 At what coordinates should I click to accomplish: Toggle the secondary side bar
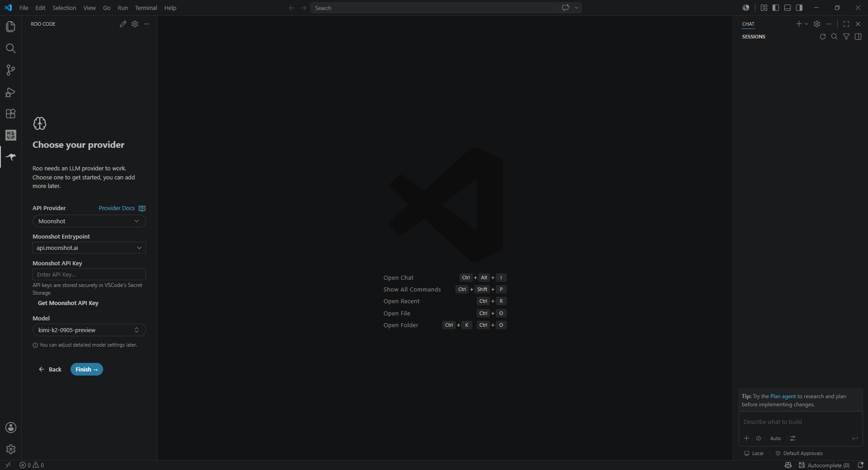pos(799,8)
